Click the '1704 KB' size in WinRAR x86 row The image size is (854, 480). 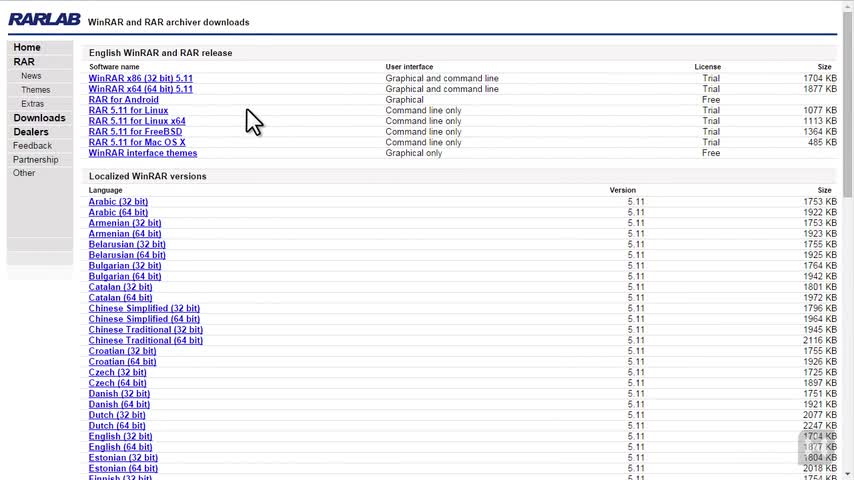click(x=820, y=78)
